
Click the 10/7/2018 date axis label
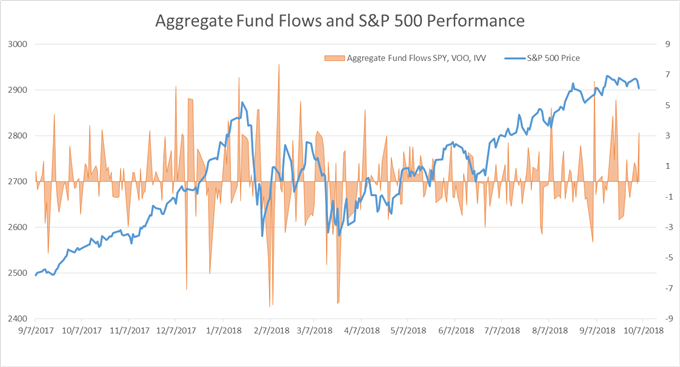(644, 331)
